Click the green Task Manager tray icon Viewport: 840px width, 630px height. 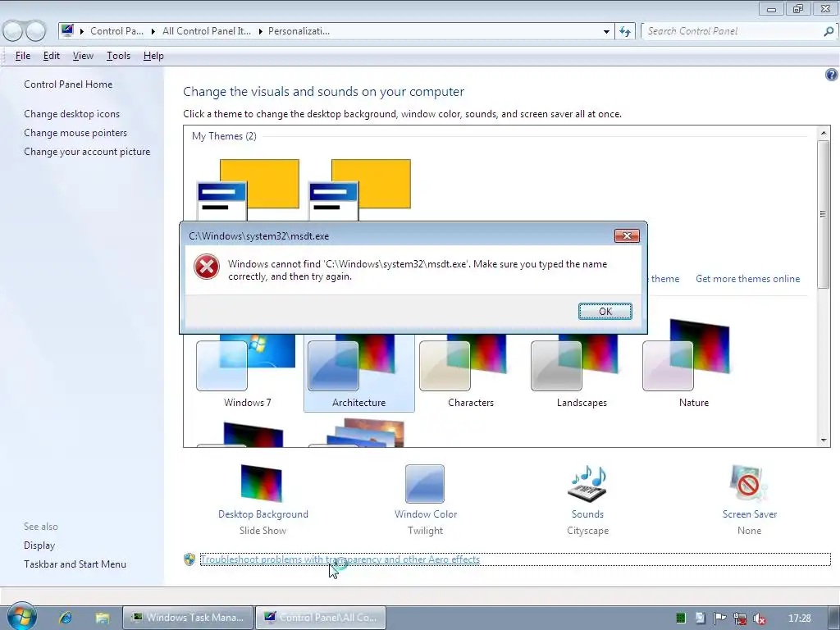[680, 619]
